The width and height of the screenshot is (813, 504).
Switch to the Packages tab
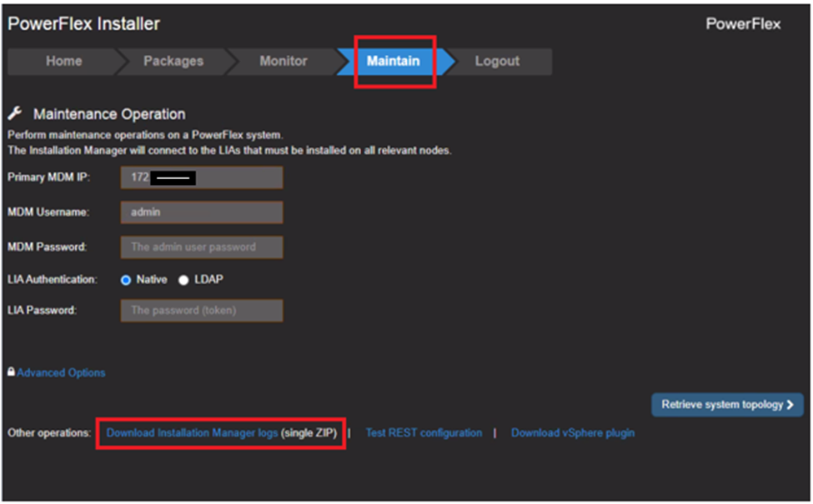click(x=173, y=61)
